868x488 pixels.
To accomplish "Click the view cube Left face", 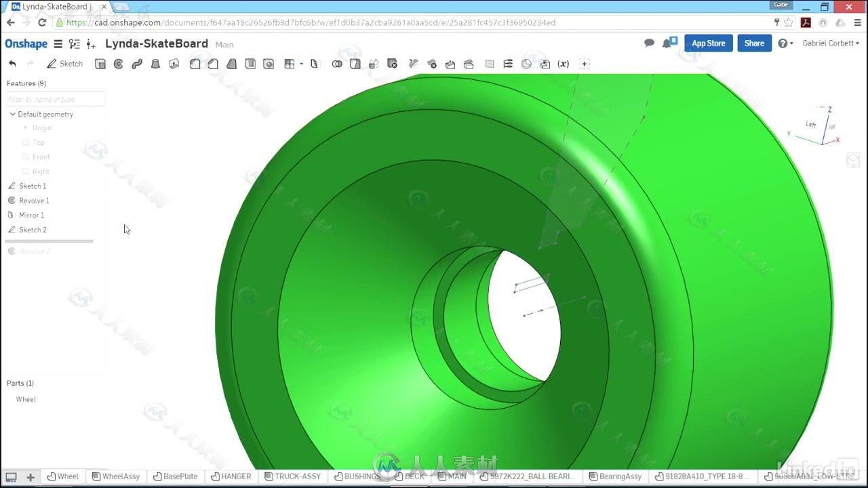I will pyautogui.click(x=811, y=124).
